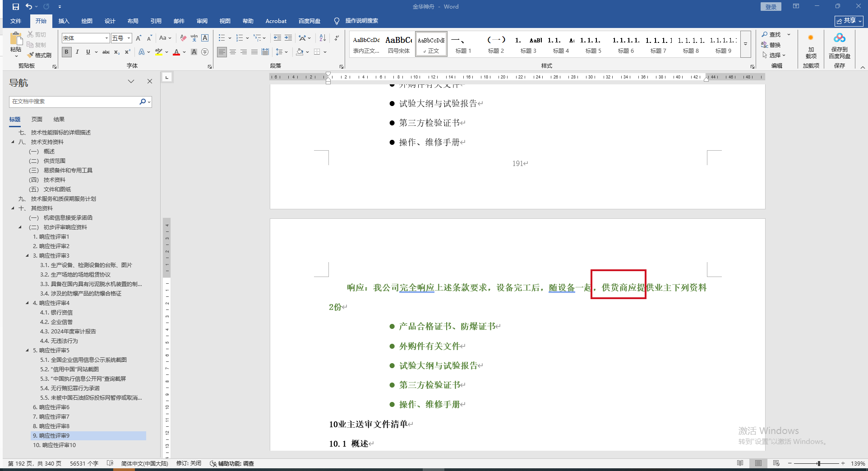Apply the red font color swatch
Image resolution: width=868 pixels, height=471 pixels.
click(x=176, y=52)
